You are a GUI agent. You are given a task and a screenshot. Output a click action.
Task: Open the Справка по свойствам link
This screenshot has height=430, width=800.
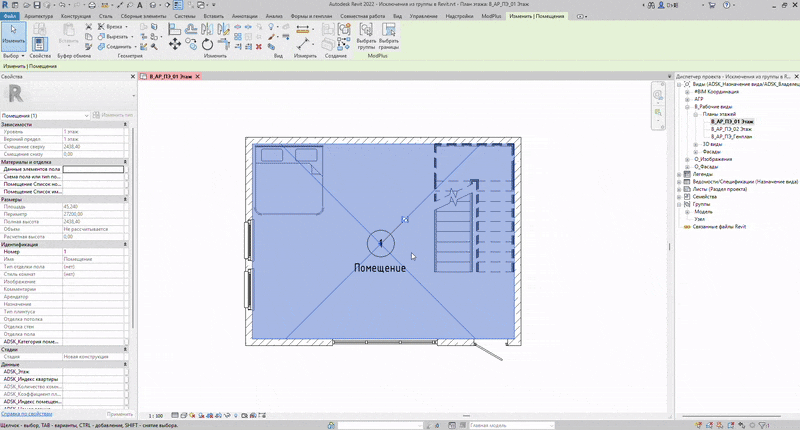tap(24, 414)
